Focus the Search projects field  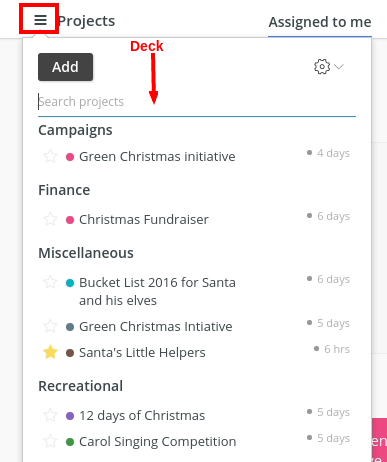point(197,102)
